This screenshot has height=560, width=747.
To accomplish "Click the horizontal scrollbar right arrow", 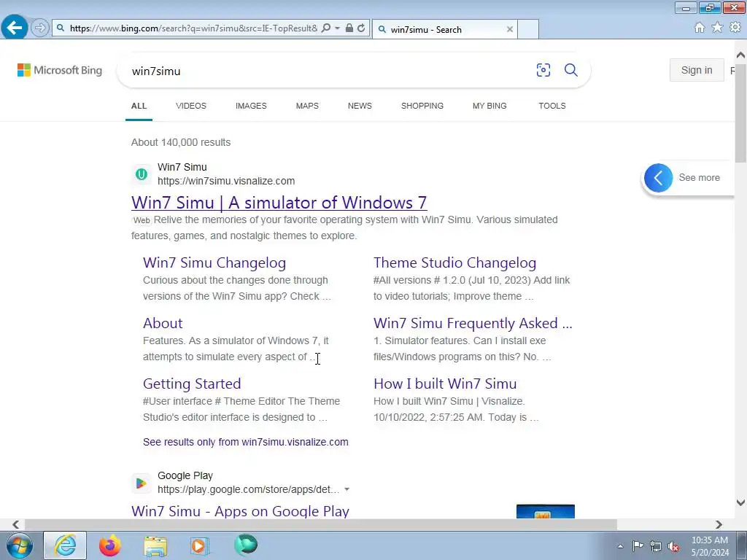I will (x=719, y=524).
